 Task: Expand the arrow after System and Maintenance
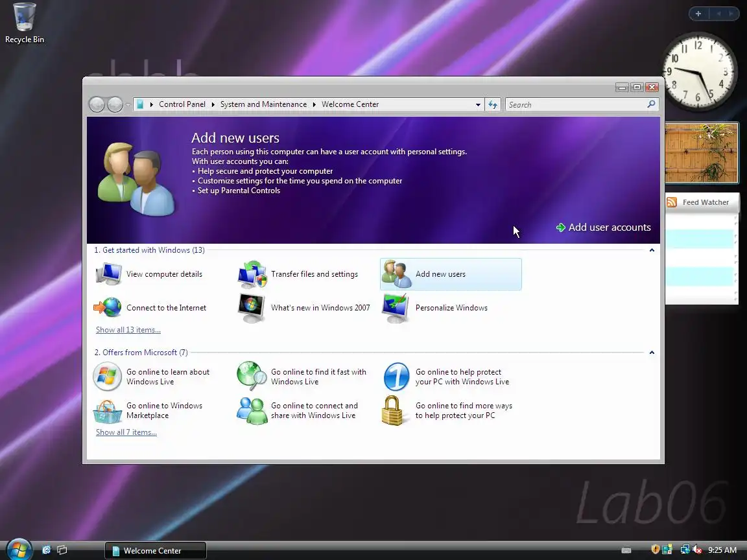click(x=314, y=104)
